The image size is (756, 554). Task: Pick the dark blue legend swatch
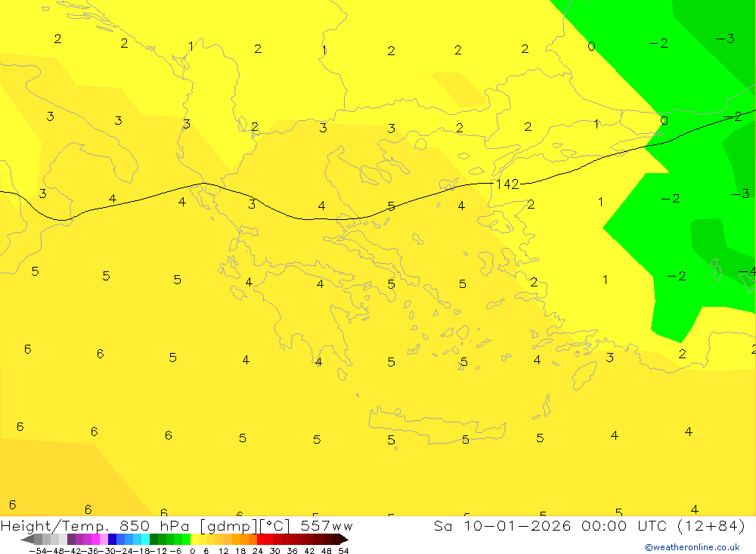tap(113, 540)
